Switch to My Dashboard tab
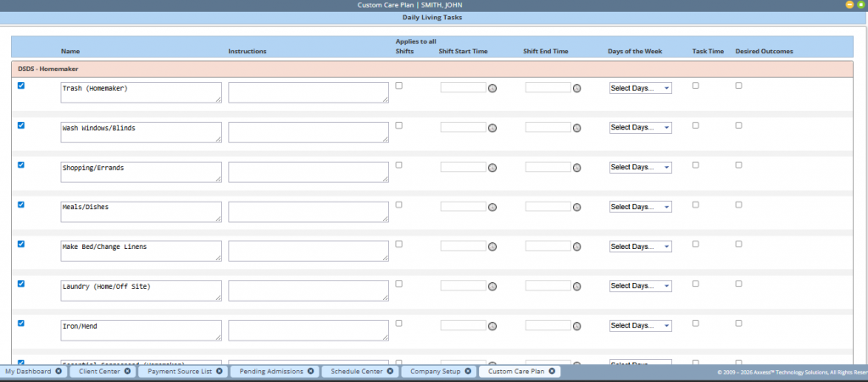Screen dimensions: 868x382 pyautogui.click(x=29, y=371)
